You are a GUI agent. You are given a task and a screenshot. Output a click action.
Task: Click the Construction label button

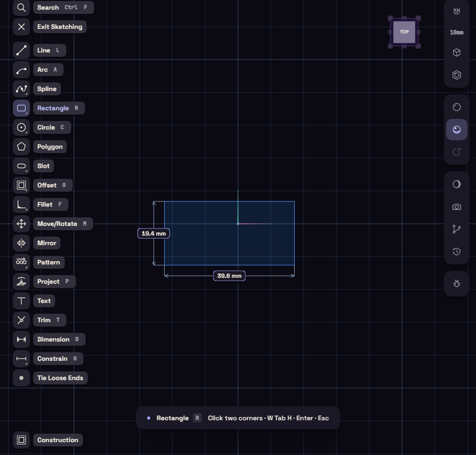58,440
